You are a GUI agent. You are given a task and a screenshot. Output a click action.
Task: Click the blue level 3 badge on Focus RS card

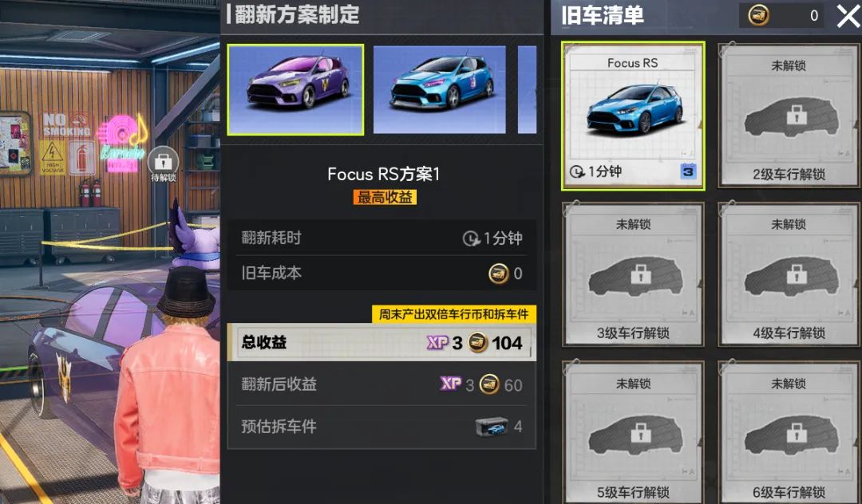[x=688, y=171]
